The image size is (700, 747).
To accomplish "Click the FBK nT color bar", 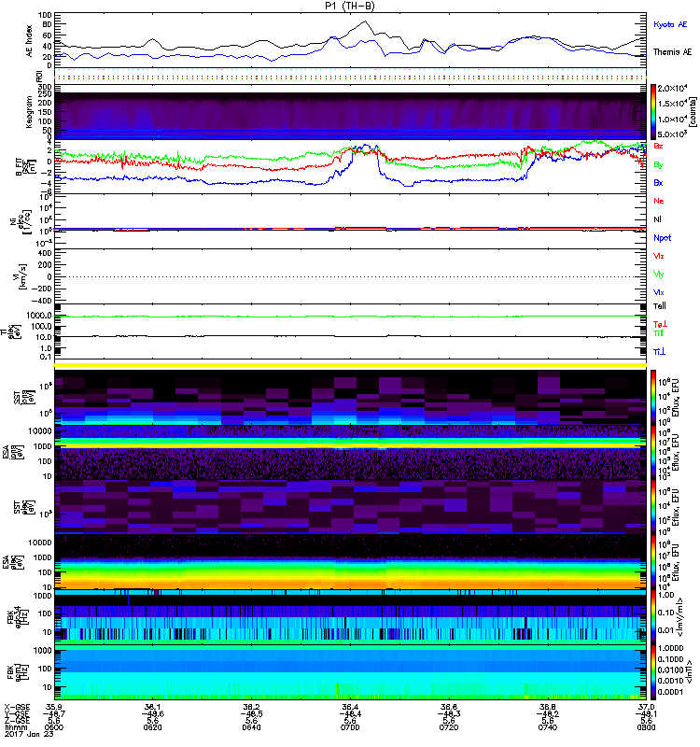I will (x=653, y=672).
